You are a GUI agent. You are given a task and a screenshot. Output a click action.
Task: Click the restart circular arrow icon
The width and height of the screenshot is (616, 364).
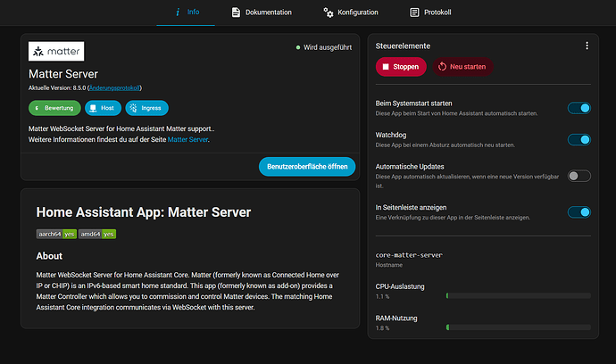(442, 67)
